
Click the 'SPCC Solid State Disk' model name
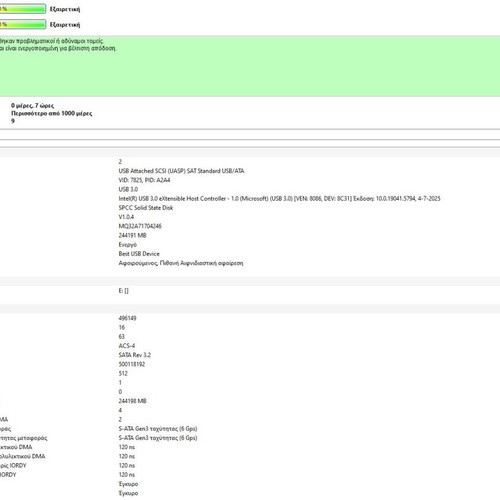146,208
